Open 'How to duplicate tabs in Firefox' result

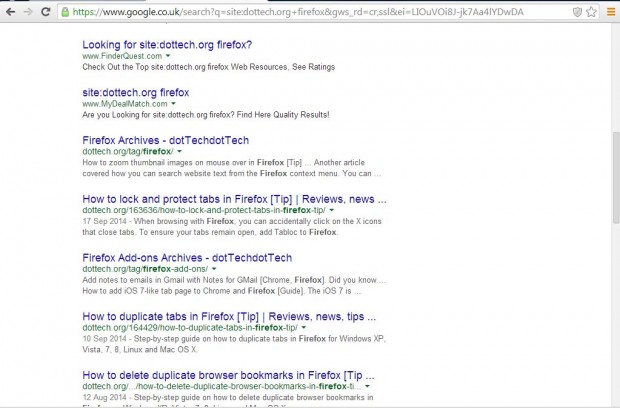click(x=229, y=316)
